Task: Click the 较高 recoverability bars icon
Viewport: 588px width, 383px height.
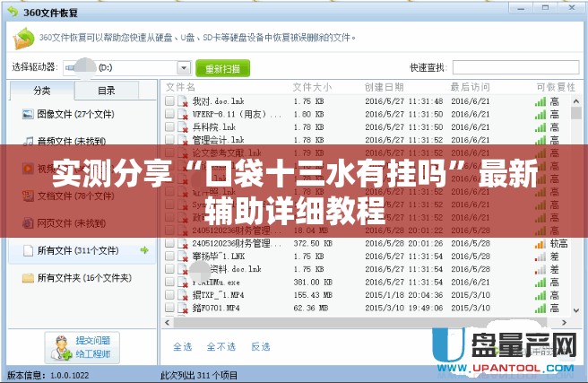Action: coord(540,244)
